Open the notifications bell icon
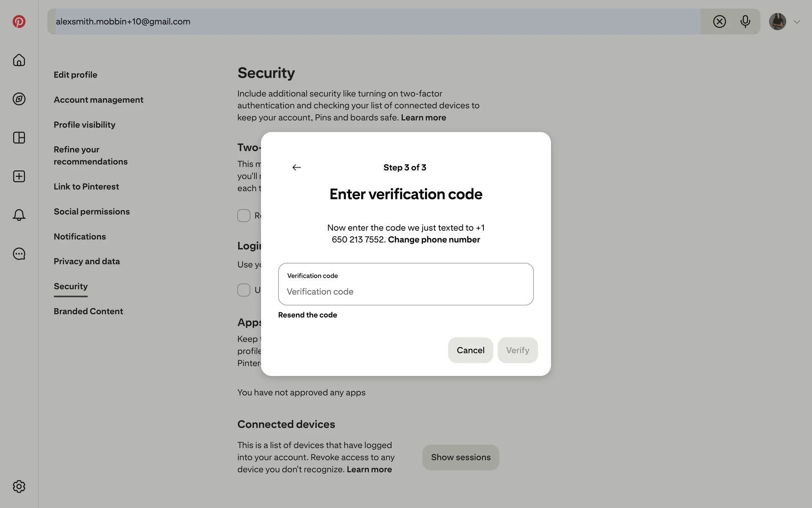The width and height of the screenshot is (812, 508). pos(19,215)
